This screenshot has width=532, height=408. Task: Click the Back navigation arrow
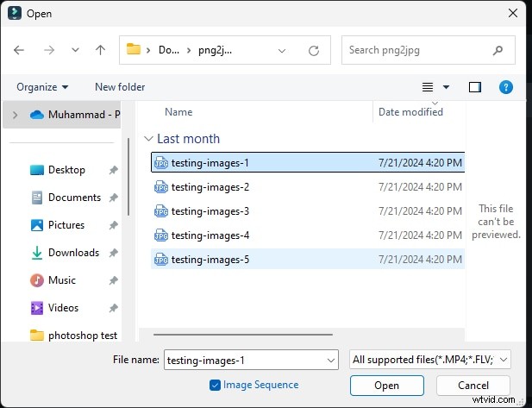coord(20,50)
